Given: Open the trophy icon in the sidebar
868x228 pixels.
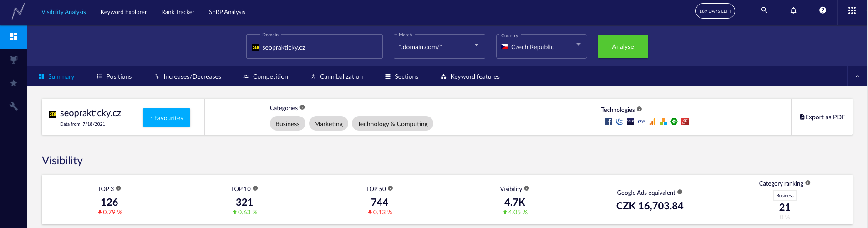Looking at the screenshot, I should (14, 60).
